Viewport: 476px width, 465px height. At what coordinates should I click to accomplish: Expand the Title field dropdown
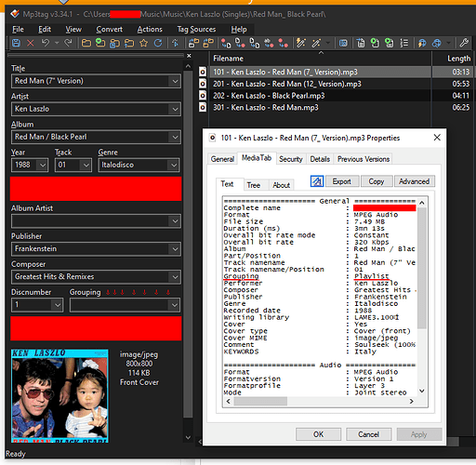(x=175, y=81)
